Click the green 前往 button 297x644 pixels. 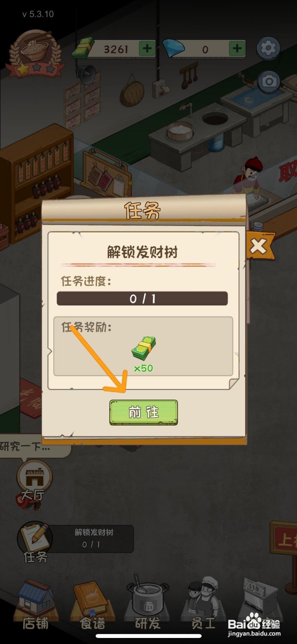(143, 412)
